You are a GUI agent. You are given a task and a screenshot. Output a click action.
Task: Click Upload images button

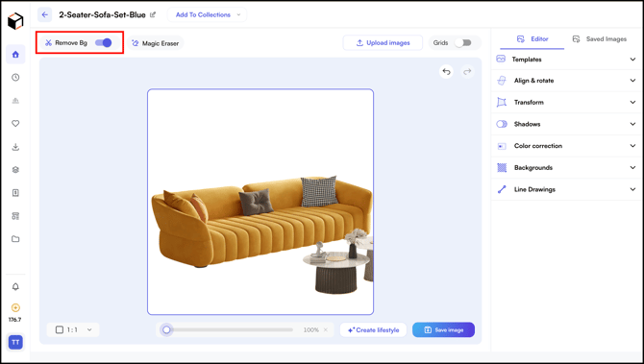pyautogui.click(x=383, y=42)
